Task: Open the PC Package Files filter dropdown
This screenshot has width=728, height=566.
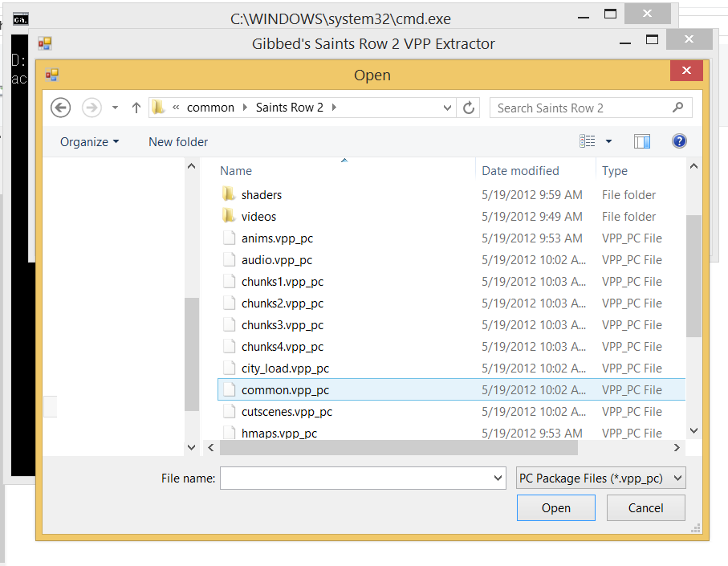Action: click(x=601, y=478)
